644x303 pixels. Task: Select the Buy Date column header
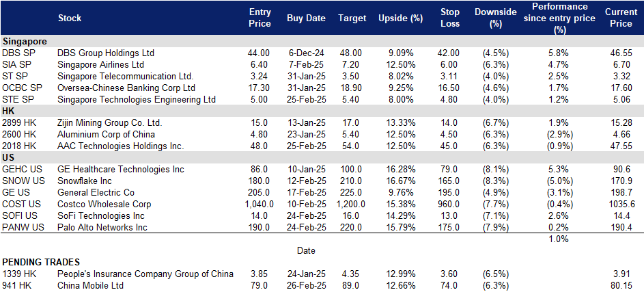pyautogui.click(x=306, y=18)
